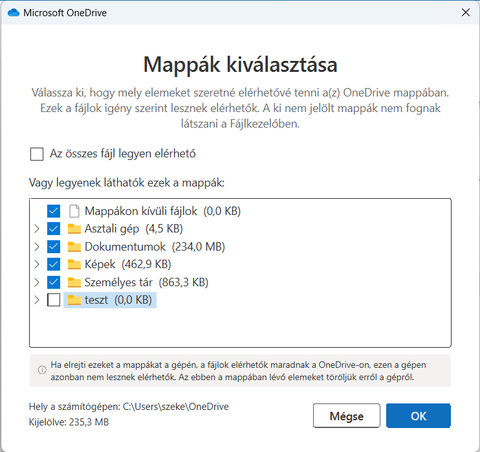The height and width of the screenshot is (452, 480).
Task: Click the Képek folder icon
Action: [74, 264]
